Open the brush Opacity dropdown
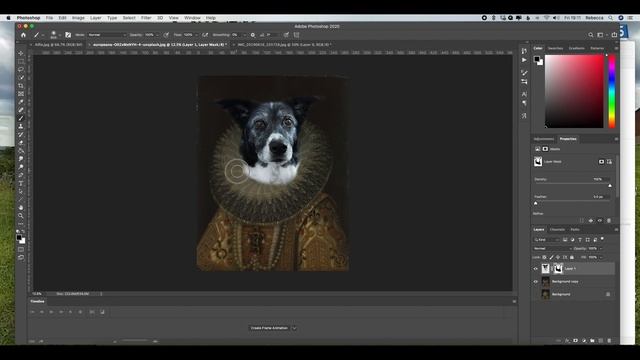 [x=157, y=35]
